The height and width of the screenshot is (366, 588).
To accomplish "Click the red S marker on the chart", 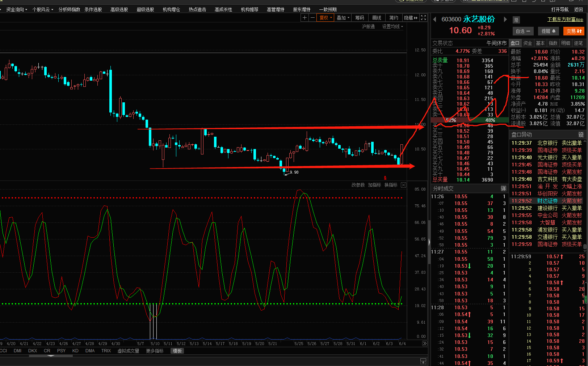I will 385,178.
